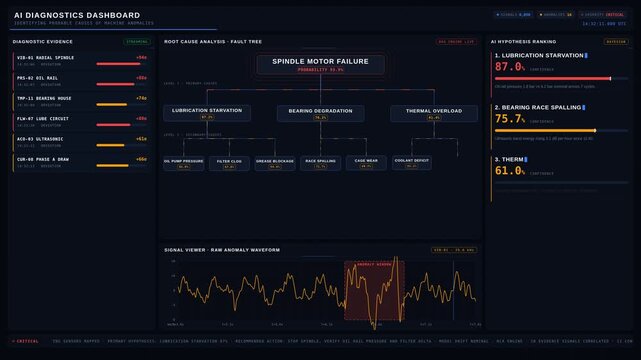The width and height of the screenshot is (641, 360).
Task: Click the 87.0% confidence bar
Action: 561,78
